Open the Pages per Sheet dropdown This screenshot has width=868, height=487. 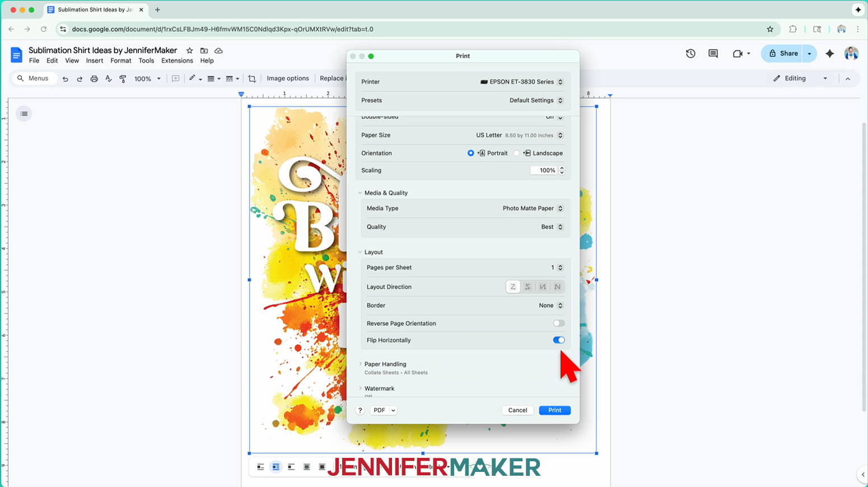[x=557, y=268]
